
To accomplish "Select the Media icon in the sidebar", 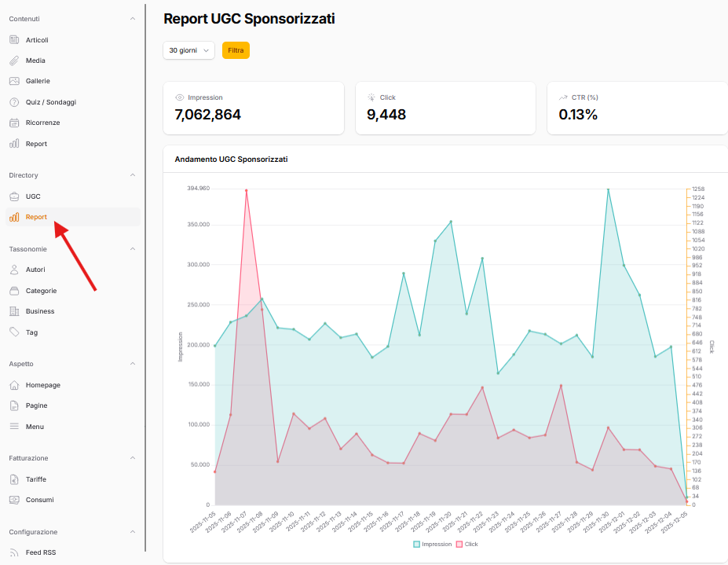I will coord(14,61).
